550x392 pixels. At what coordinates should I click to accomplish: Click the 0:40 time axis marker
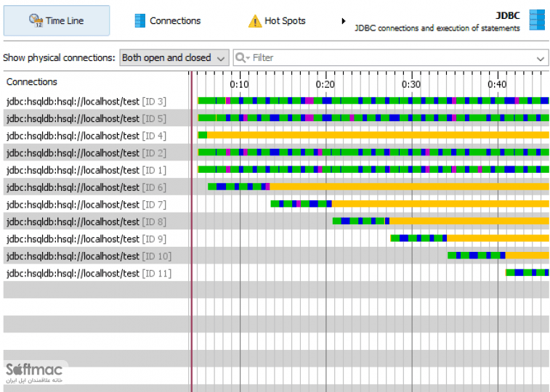[497, 84]
